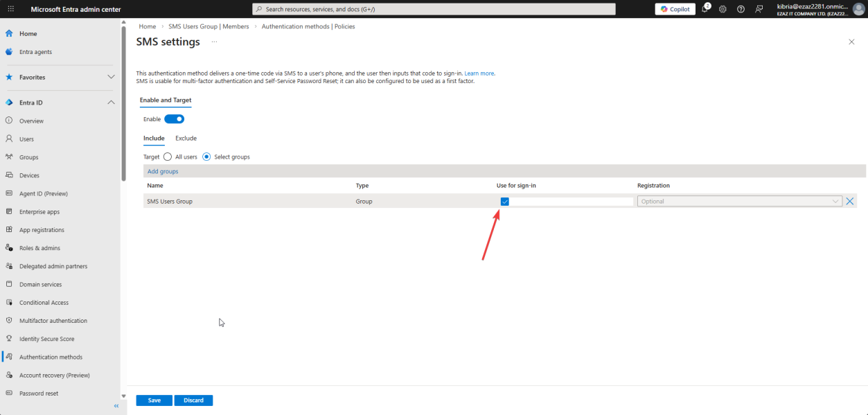Expand the Favorites section chevron

tap(111, 77)
